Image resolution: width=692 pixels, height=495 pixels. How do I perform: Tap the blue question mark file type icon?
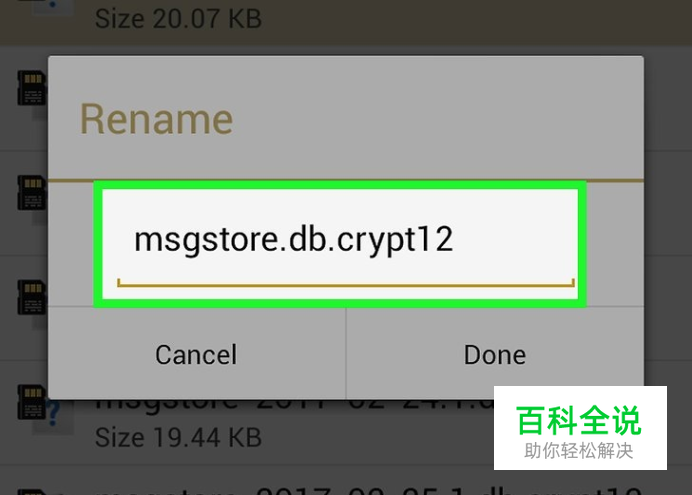[54, 415]
